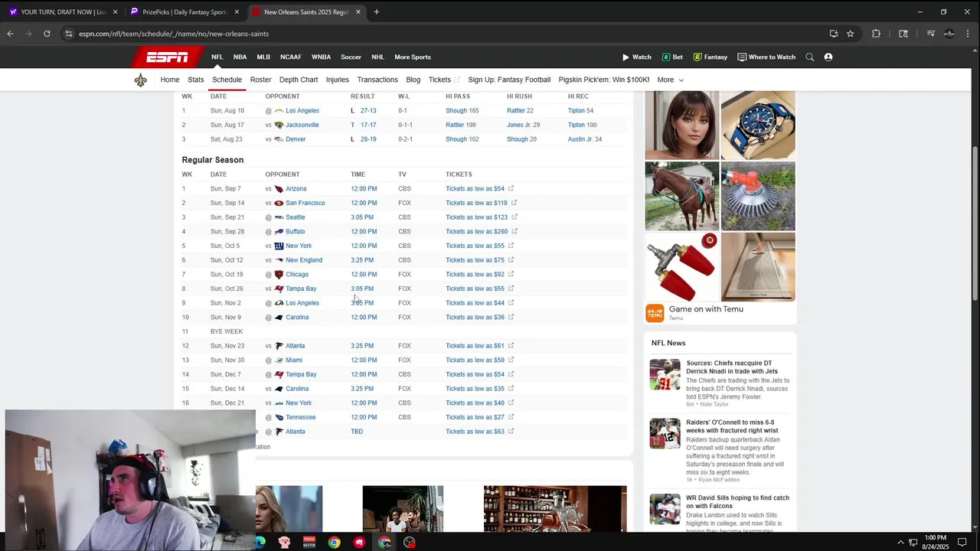Switch to the Roster tab
Screen dimensions: 980x551
tap(260, 80)
